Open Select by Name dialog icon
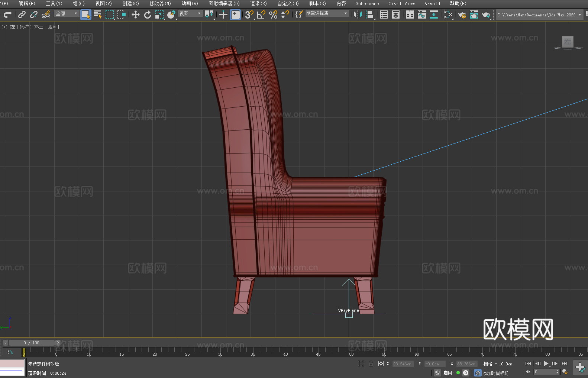The image size is (588, 378). (x=97, y=14)
